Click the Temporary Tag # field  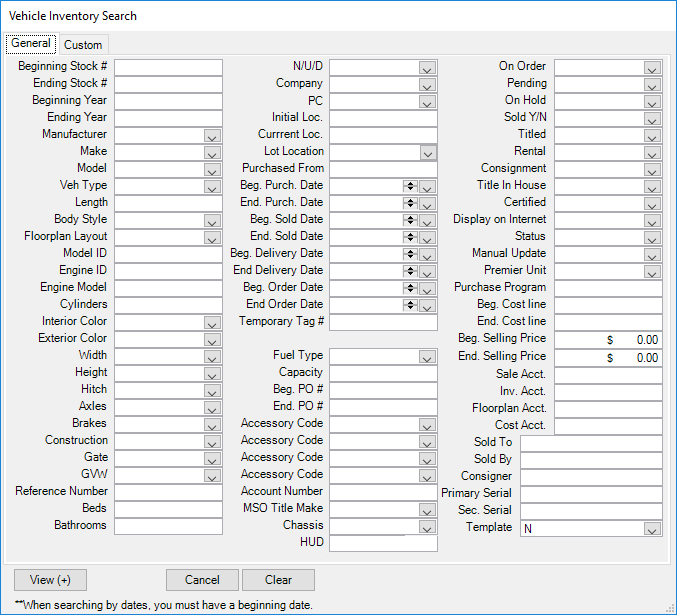click(x=383, y=323)
